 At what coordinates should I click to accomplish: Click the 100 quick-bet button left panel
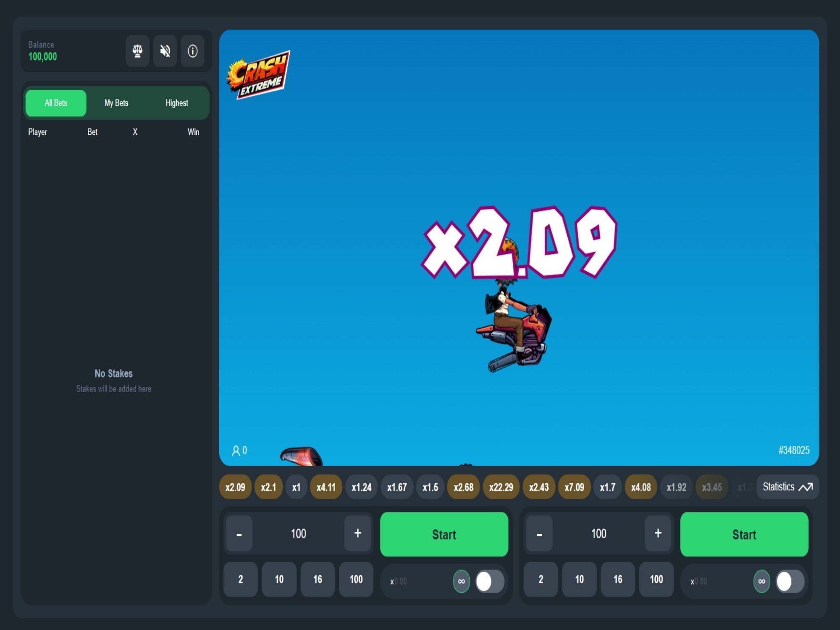[355, 580]
